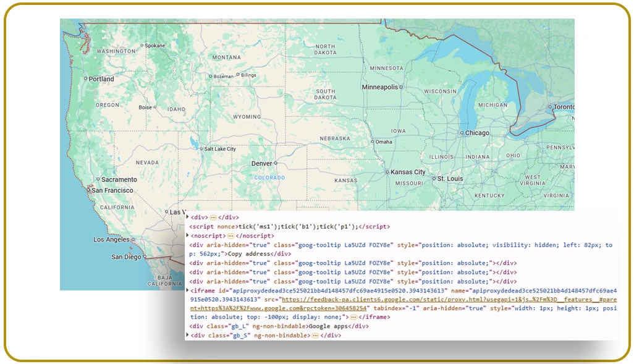Screen dimensions: 634x364
Task: Expand the apiproxy iframe element arrow
Action: (188, 290)
